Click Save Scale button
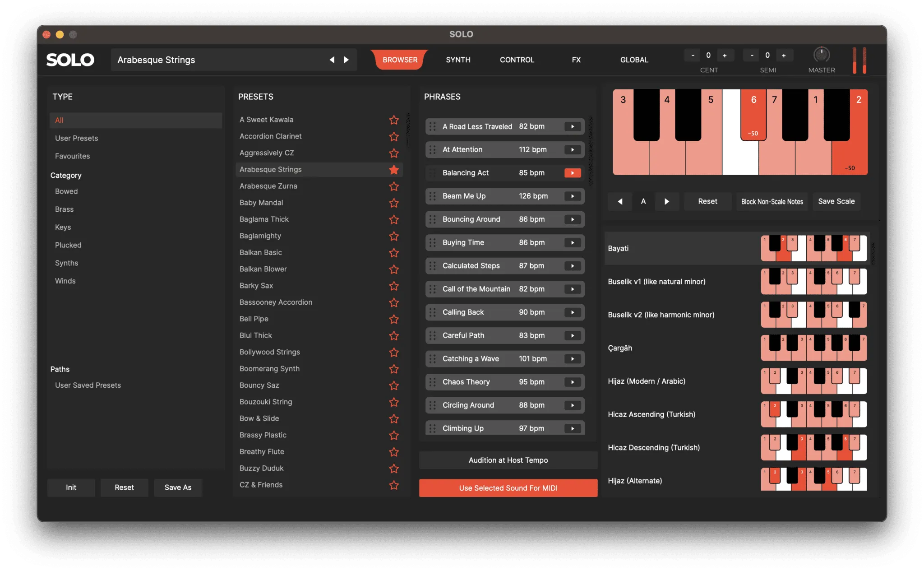 click(836, 202)
